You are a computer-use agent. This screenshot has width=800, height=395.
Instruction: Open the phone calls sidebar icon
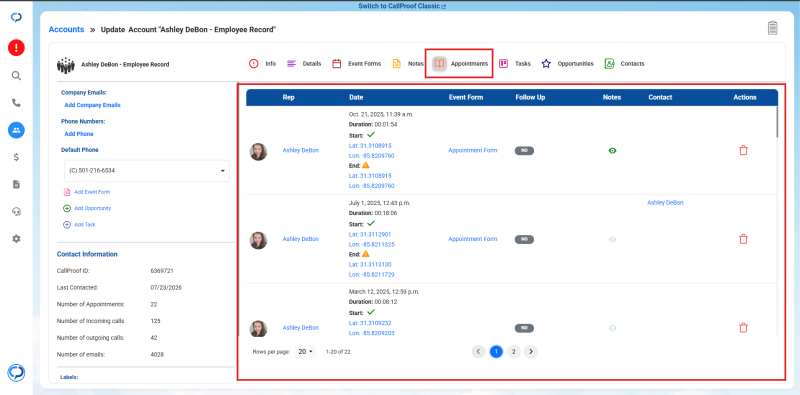[16, 103]
